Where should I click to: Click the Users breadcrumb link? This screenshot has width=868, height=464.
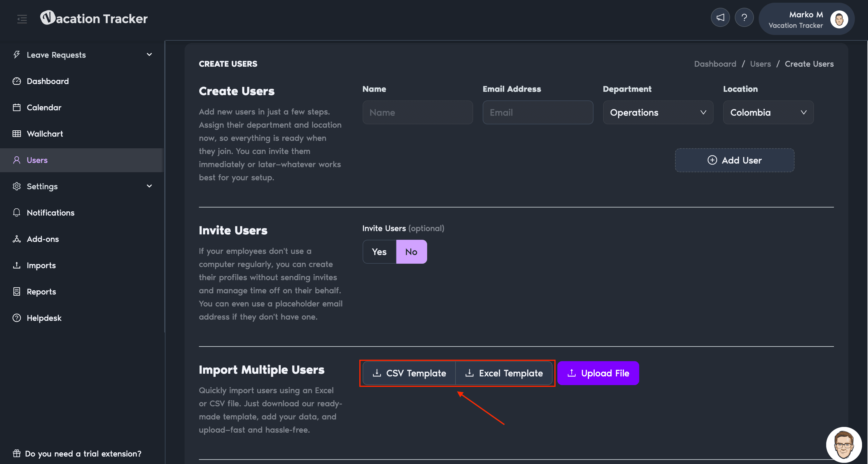[x=760, y=64]
